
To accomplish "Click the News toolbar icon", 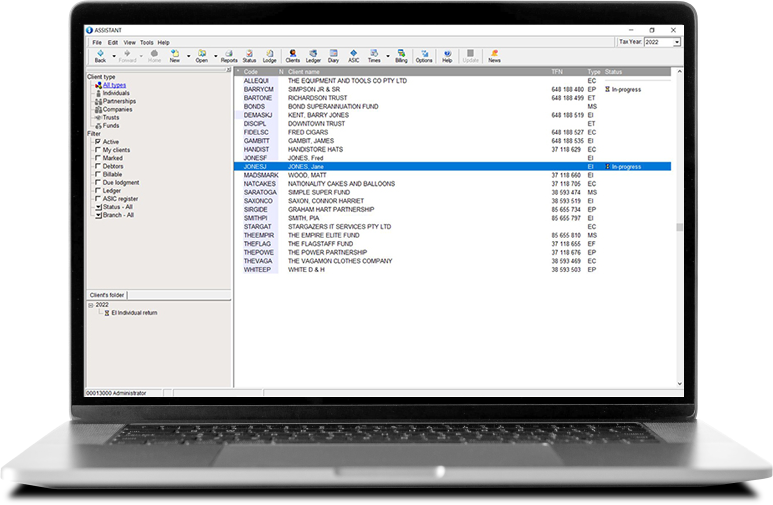I will (494, 56).
